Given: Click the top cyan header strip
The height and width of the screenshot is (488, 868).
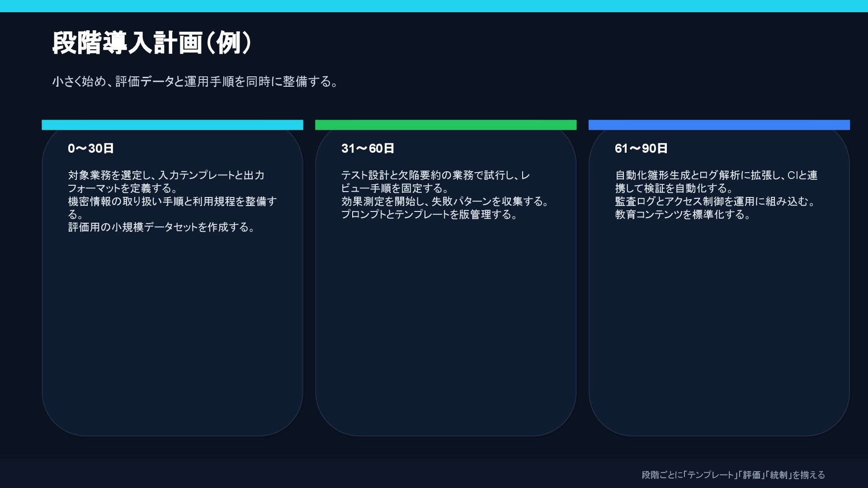Looking at the screenshot, I should pos(434,6).
